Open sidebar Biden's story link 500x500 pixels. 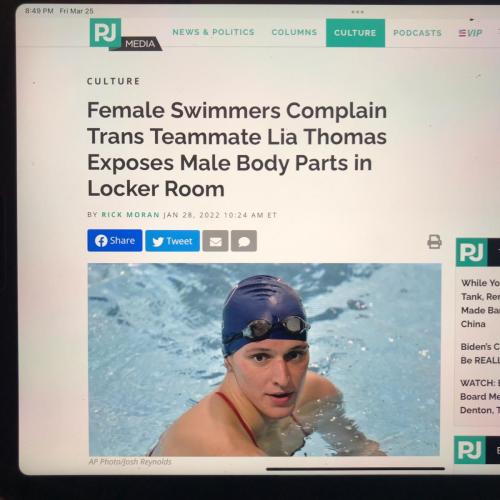(x=480, y=353)
